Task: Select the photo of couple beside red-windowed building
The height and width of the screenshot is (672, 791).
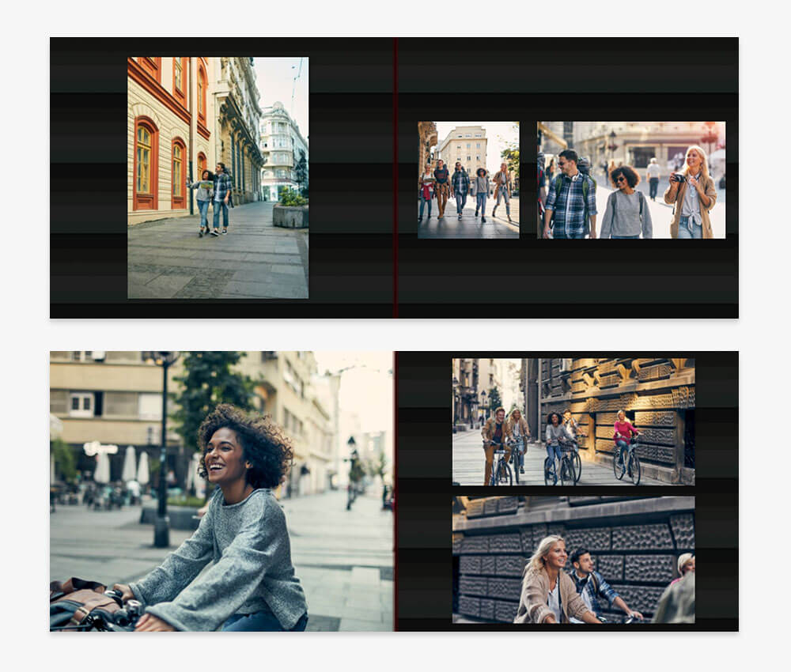Action: click(218, 177)
